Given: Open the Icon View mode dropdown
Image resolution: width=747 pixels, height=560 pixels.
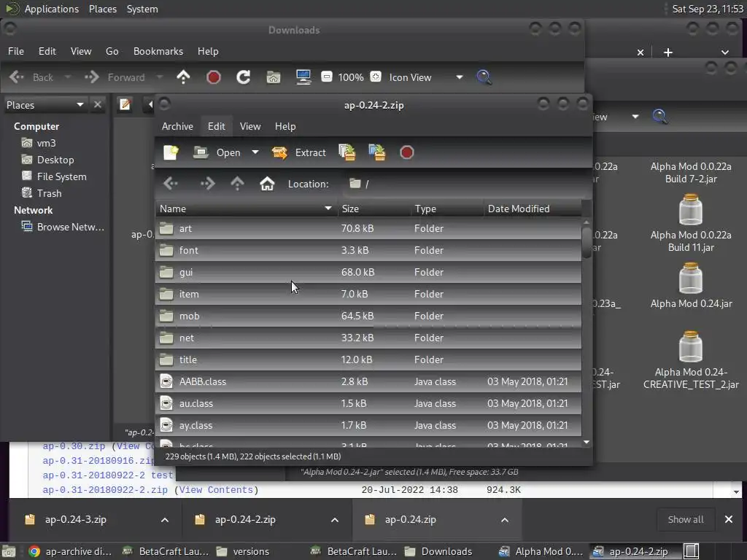Looking at the screenshot, I should point(425,77).
